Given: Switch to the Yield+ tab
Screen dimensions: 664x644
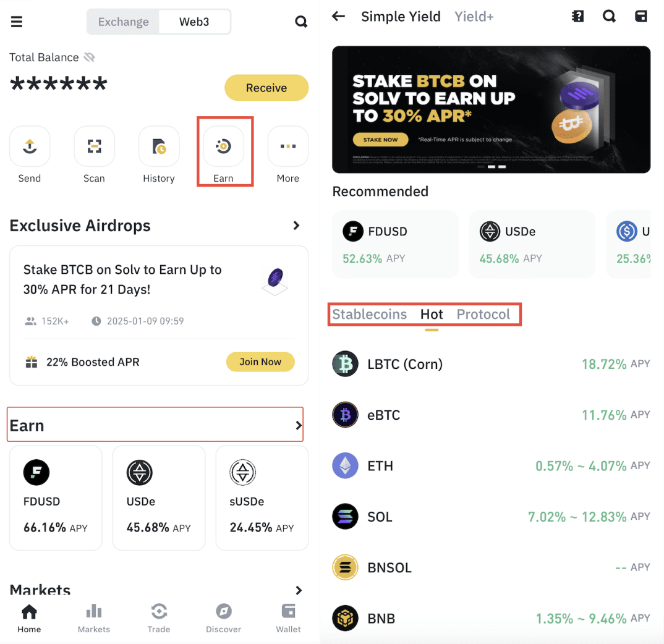Looking at the screenshot, I should pyautogui.click(x=474, y=17).
